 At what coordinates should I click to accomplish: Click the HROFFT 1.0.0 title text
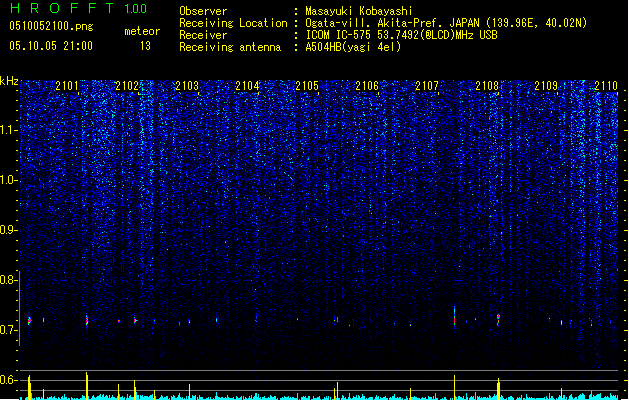(x=78, y=8)
